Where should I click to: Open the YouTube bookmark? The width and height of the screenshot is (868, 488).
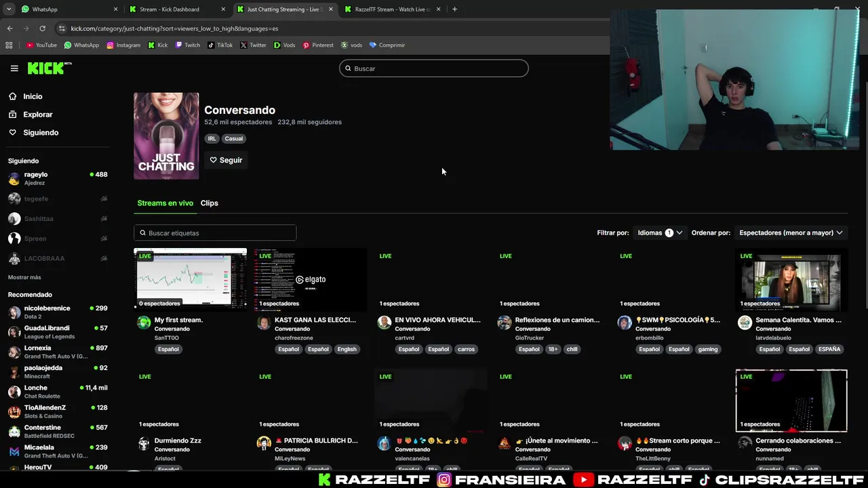(x=41, y=45)
